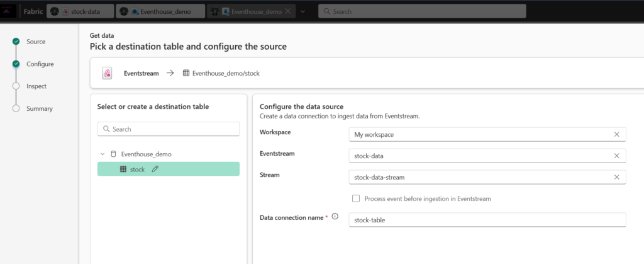The height and width of the screenshot is (264, 644).
Task: Expand the tab overflow chevron in top bar
Action: point(303,11)
